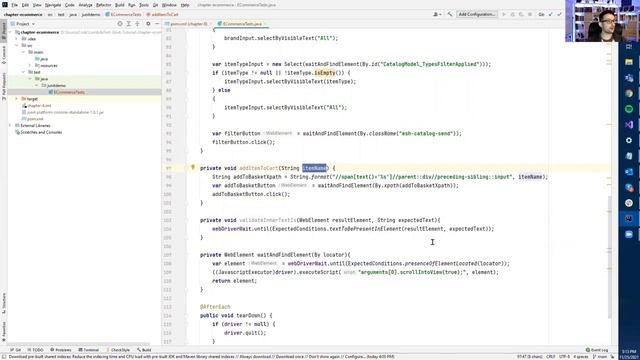
Task: Open the Navigate menu
Action: click(x=53, y=5)
